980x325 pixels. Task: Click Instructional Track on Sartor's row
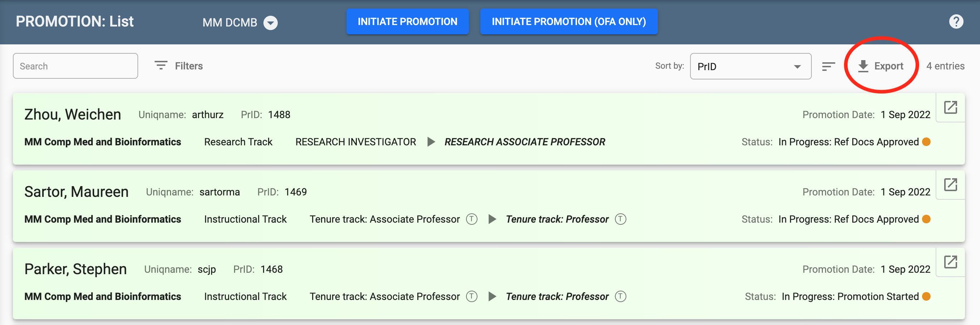coord(246,219)
